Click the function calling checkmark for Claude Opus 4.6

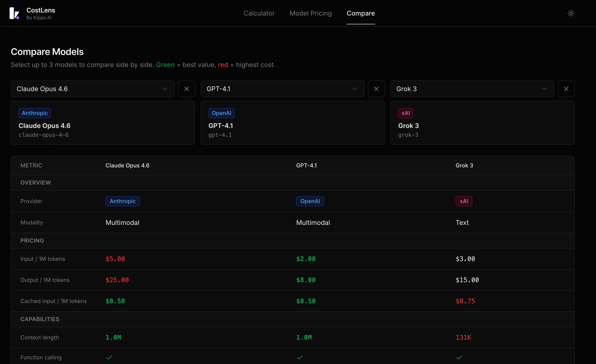109,357
